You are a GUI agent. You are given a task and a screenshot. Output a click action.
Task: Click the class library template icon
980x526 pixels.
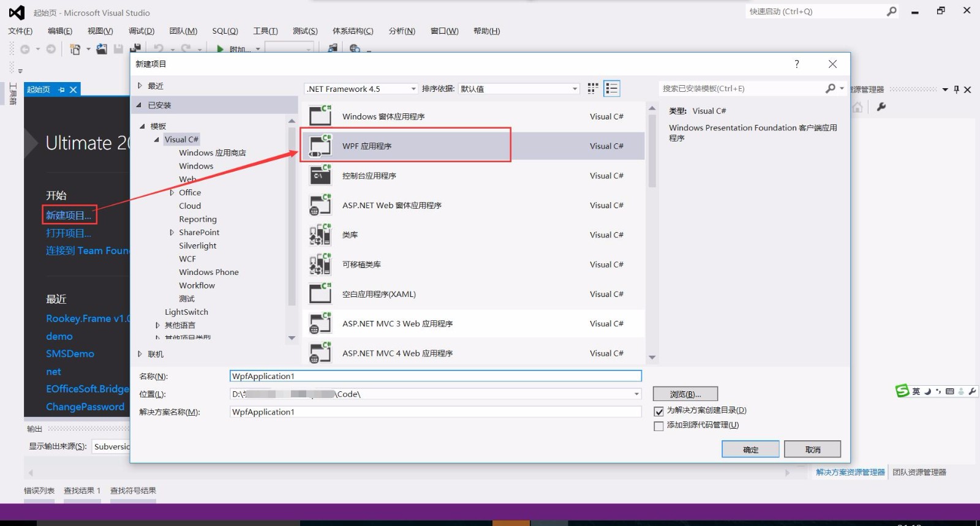point(320,235)
